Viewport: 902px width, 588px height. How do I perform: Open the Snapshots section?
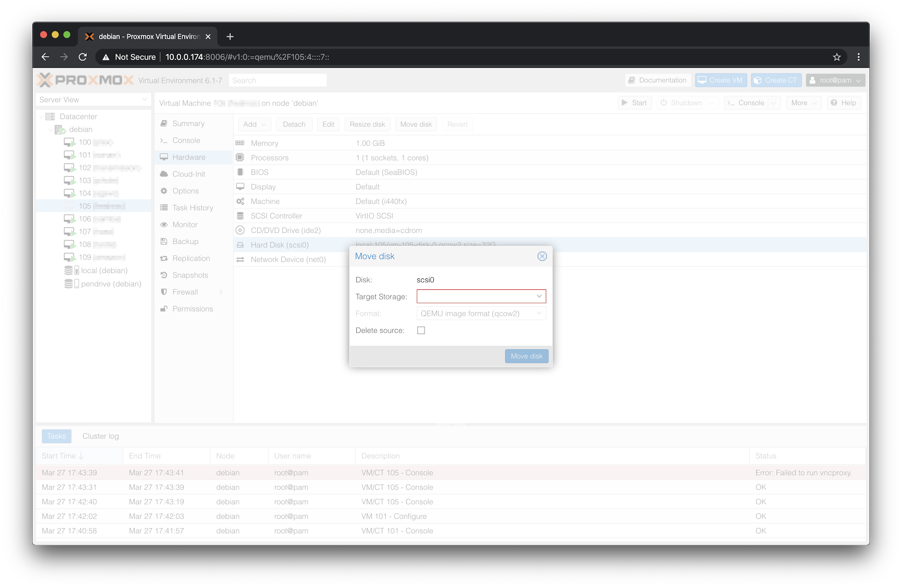click(193, 275)
